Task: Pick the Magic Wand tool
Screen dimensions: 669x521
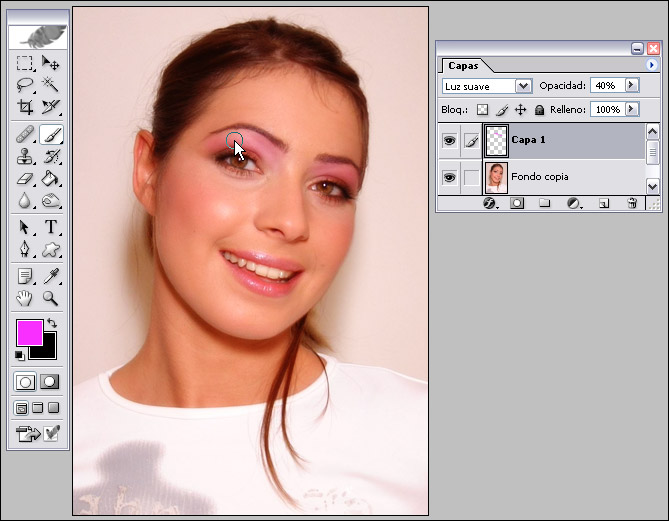Action: click(51, 85)
